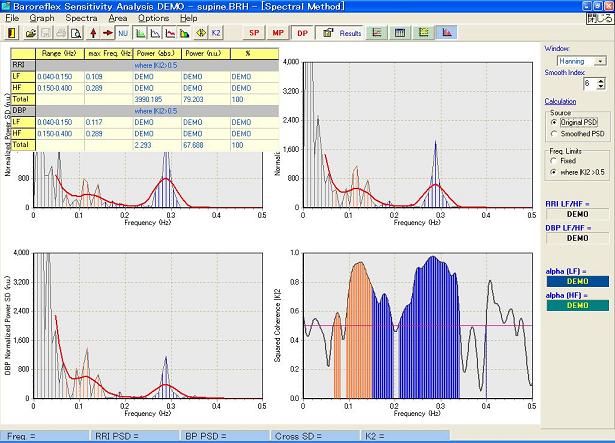Select the Fixed frequency limits option
The height and width of the screenshot is (443, 615).
coord(563,161)
